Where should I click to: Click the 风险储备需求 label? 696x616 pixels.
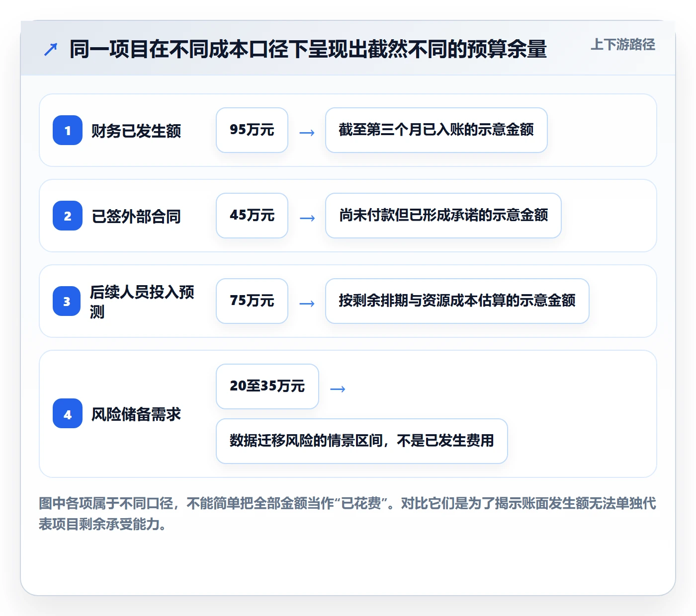click(x=136, y=414)
